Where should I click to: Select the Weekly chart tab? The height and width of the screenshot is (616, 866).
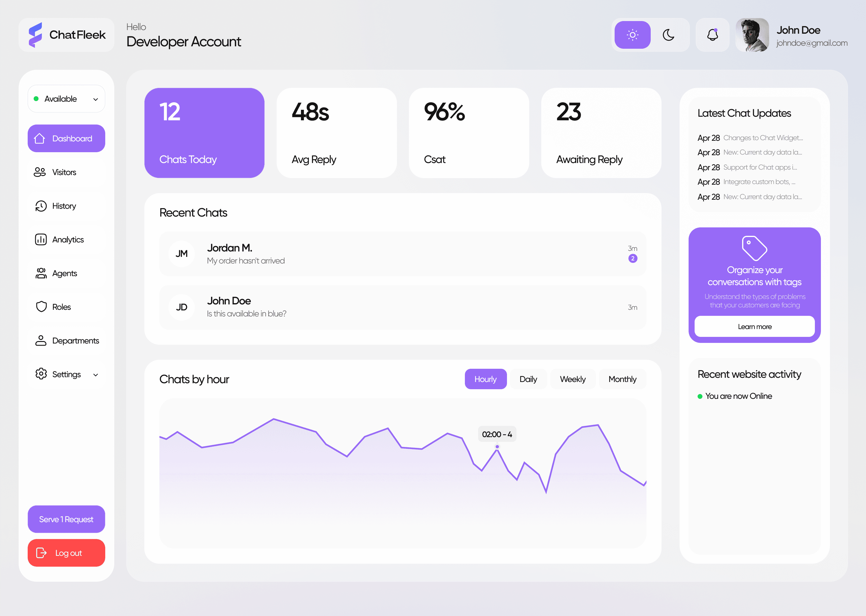(x=573, y=379)
